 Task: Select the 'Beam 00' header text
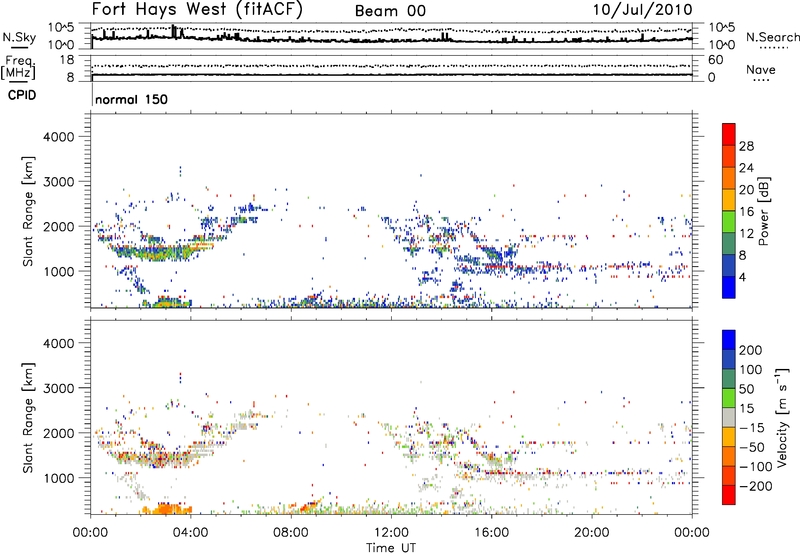pyautogui.click(x=390, y=11)
